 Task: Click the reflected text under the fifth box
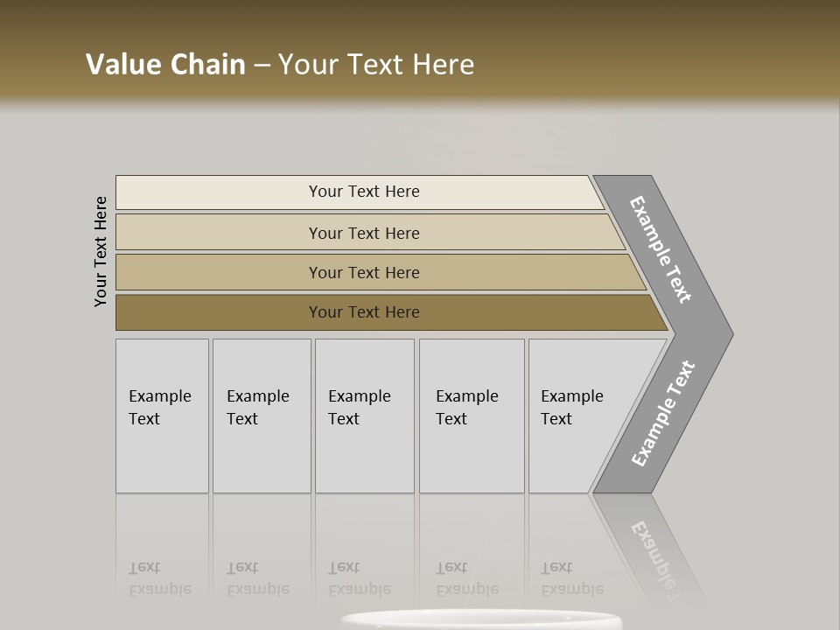pos(571,579)
